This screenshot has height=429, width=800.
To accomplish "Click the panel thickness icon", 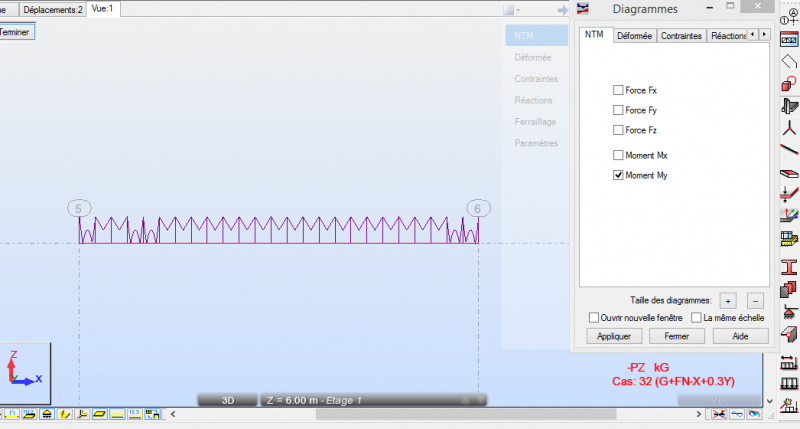I will 789,194.
